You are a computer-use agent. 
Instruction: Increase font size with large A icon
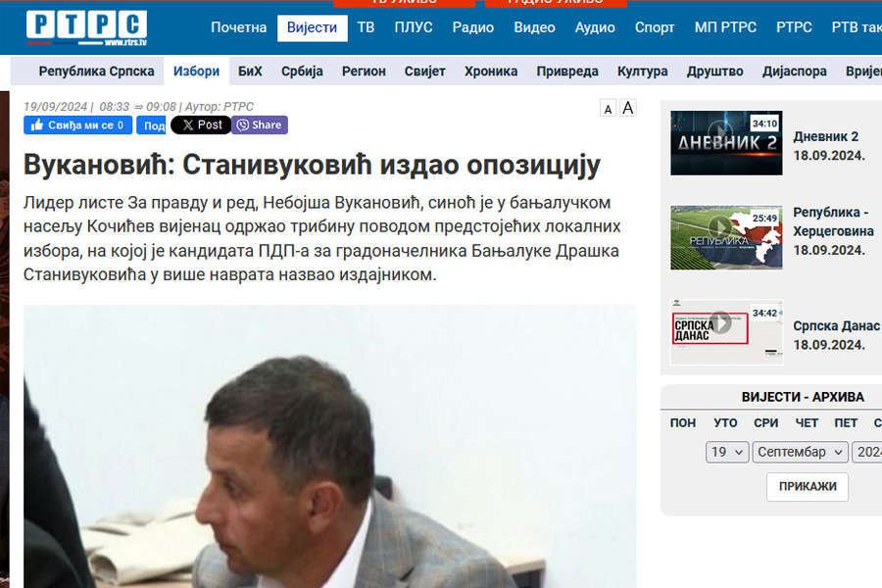(628, 108)
